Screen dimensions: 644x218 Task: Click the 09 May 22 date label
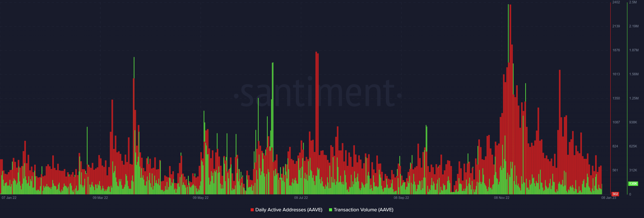200,198
